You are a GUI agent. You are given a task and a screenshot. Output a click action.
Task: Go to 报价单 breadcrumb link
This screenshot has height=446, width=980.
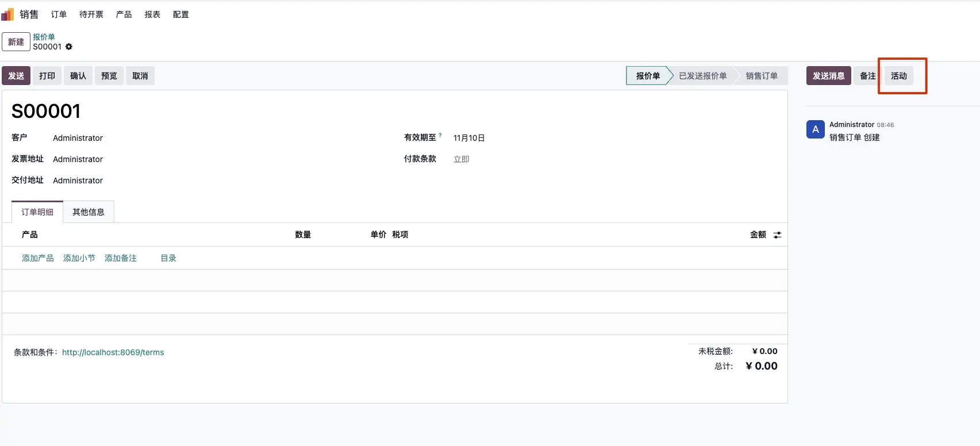44,37
